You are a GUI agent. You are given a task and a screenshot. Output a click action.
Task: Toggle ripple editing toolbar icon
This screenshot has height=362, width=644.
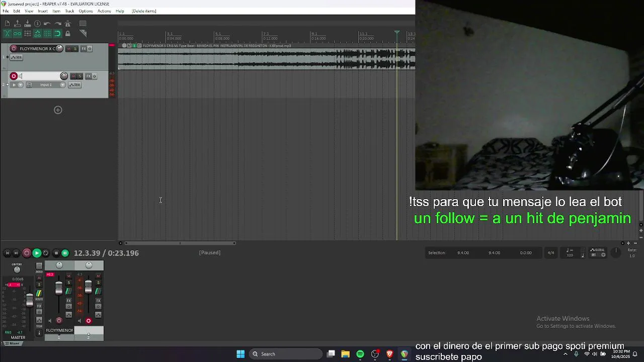27,34
